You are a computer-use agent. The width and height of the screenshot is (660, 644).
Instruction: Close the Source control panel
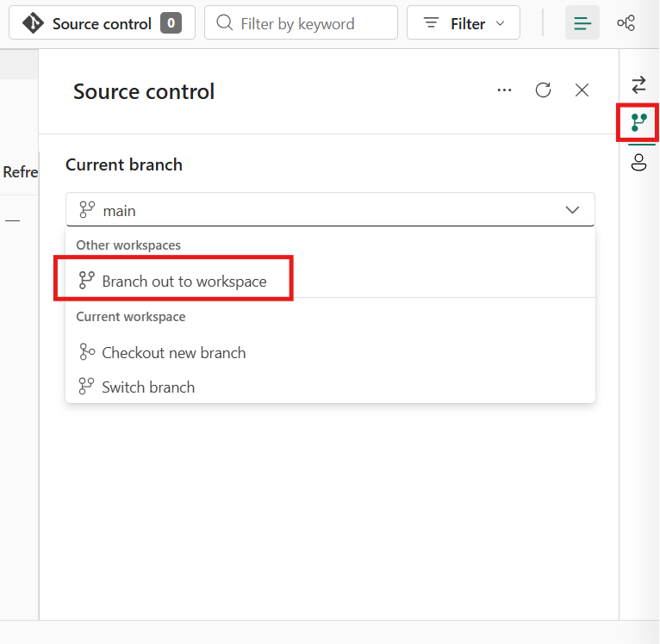click(582, 90)
